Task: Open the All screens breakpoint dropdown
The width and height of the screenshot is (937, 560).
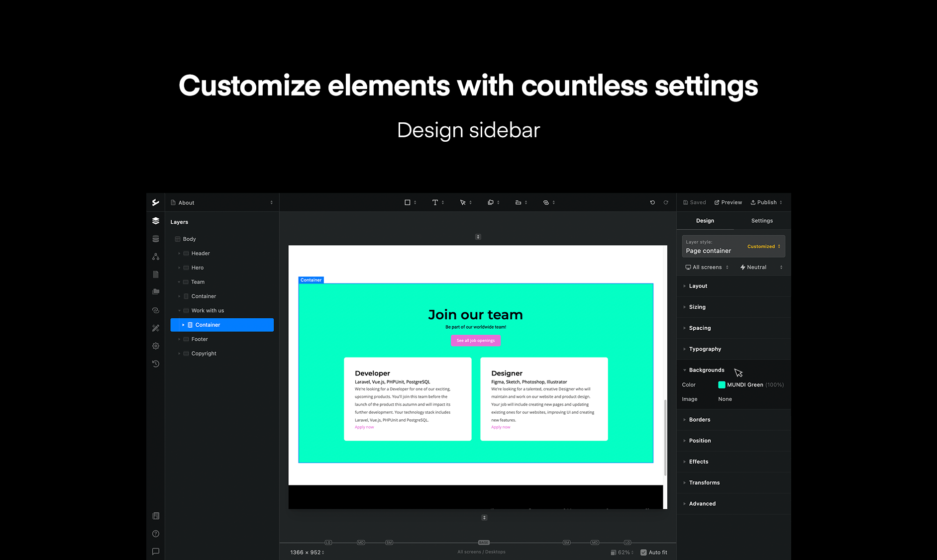Action: coord(707,267)
